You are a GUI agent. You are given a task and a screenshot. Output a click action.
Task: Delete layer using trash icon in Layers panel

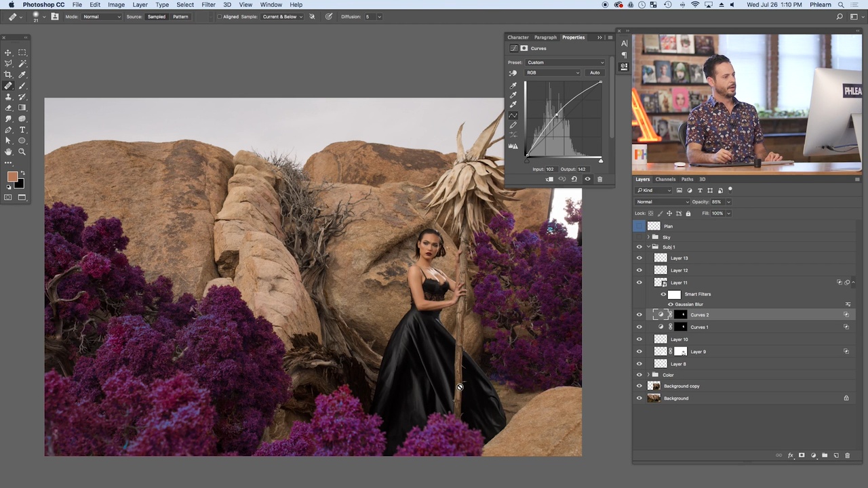[847, 455]
